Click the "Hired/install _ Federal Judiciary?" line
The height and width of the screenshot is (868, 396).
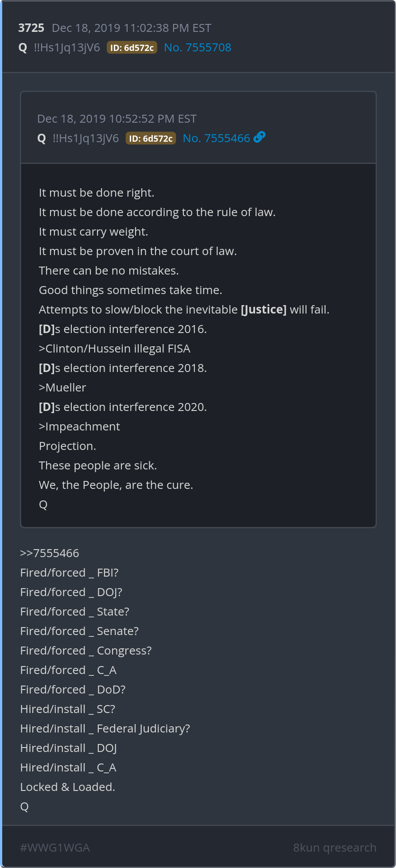(105, 728)
